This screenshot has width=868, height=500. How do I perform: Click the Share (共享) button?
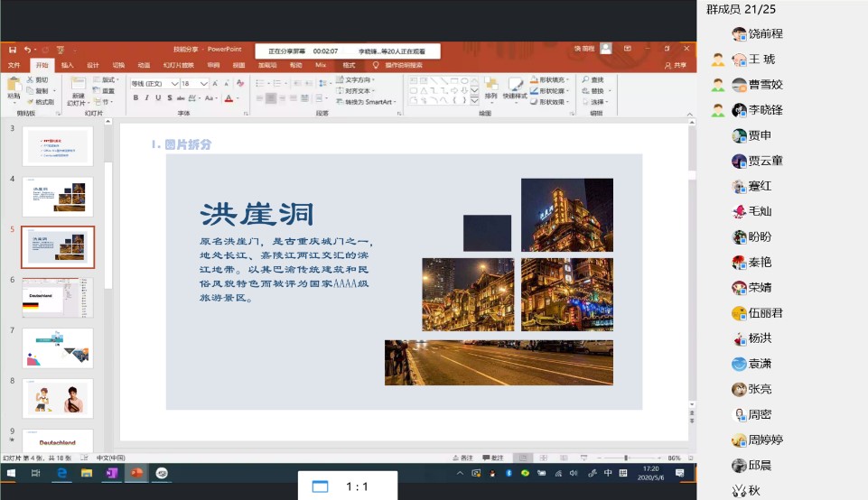tap(676, 65)
